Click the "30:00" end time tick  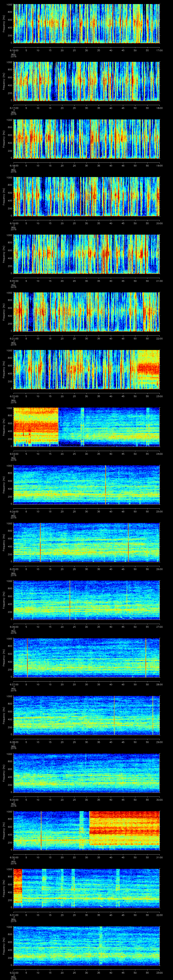pyautogui.click(x=159, y=800)
